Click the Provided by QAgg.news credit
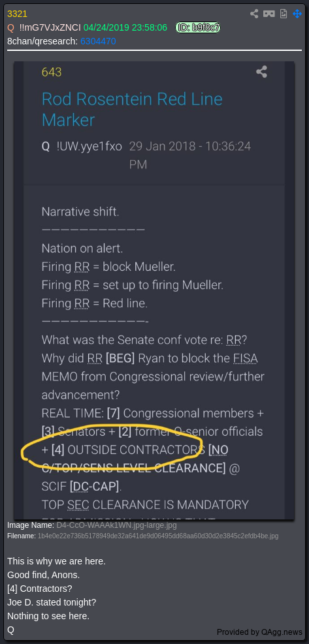The width and height of the screenshot is (309, 644). tap(259, 632)
